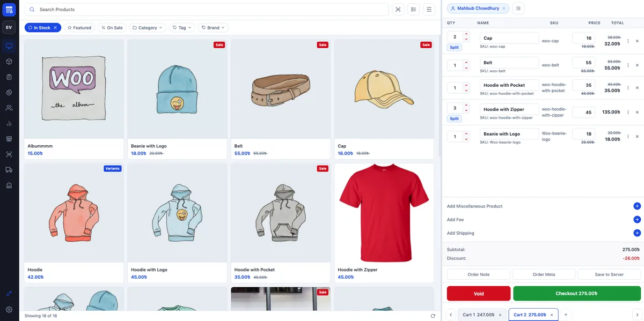Open the store shop icon in sidebar
Image resolution: width=644 pixels, height=321 pixels.
9,139
